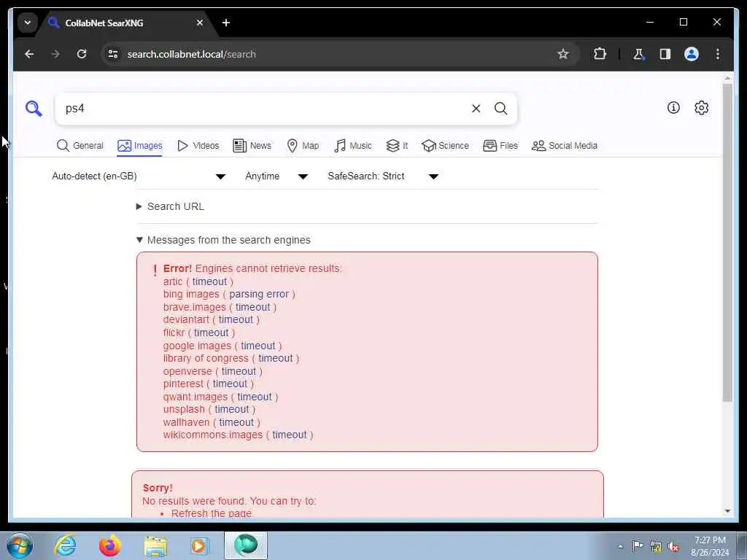View site information icon in address bar
This screenshot has width=747, height=560.
coord(113,54)
